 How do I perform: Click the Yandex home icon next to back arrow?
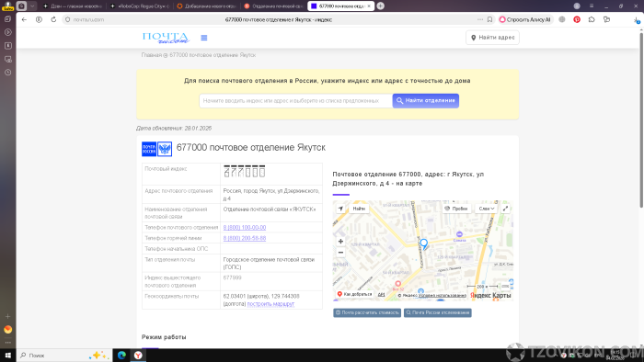[39, 19]
